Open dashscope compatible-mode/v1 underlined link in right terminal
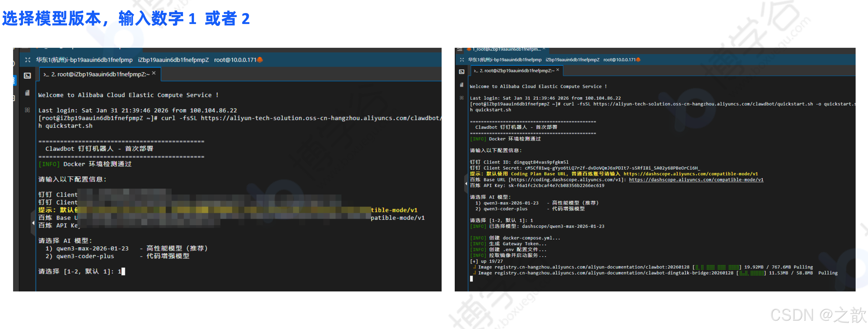 [696, 180]
